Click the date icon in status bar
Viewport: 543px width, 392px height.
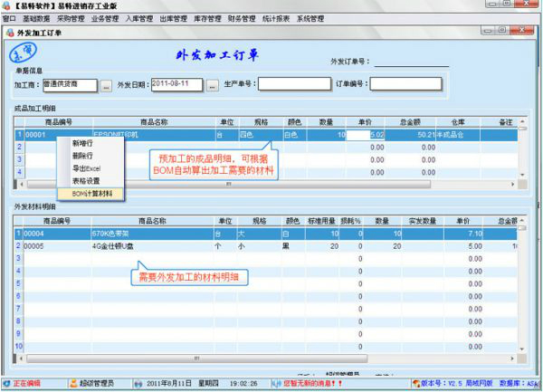(138, 384)
